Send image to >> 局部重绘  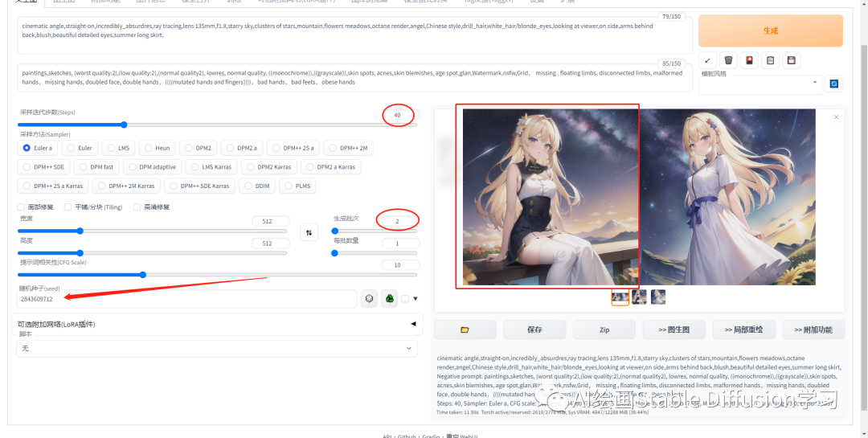pos(743,330)
